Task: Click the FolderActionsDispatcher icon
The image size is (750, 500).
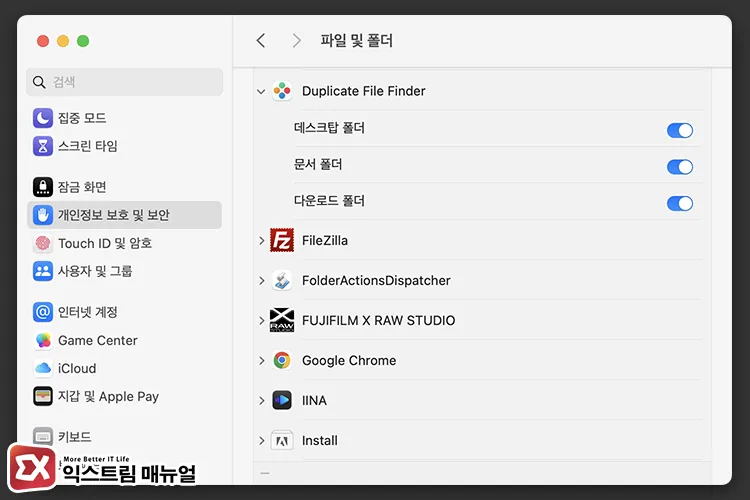Action: (x=282, y=280)
